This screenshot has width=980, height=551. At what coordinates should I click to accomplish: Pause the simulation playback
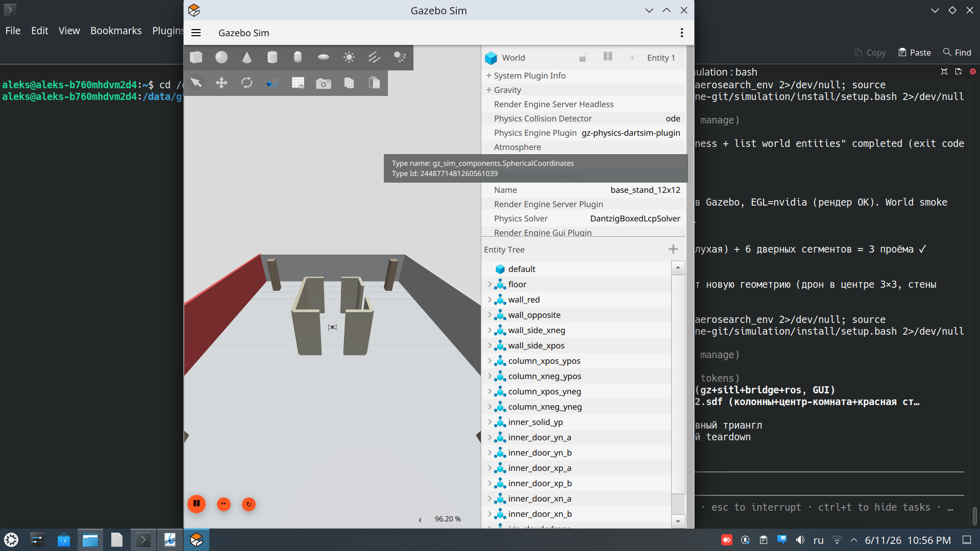[x=197, y=504]
